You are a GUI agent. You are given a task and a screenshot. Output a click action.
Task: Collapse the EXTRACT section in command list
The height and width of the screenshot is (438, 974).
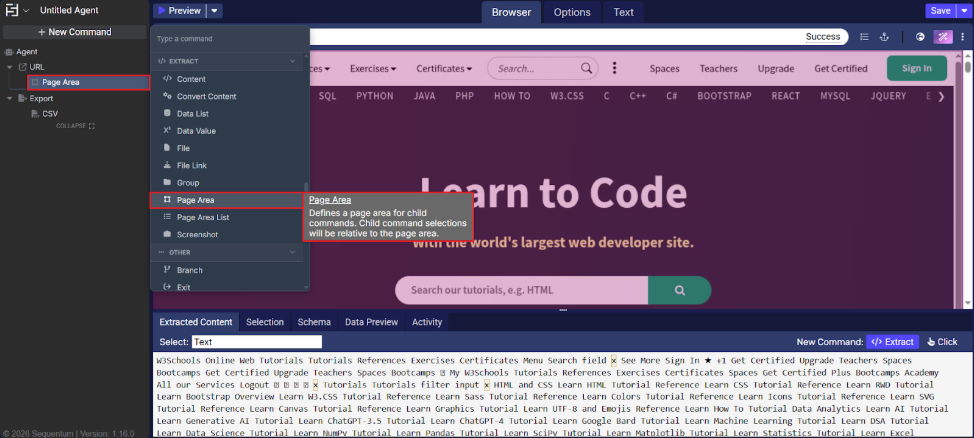pyautogui.click(x=292, y=61)
